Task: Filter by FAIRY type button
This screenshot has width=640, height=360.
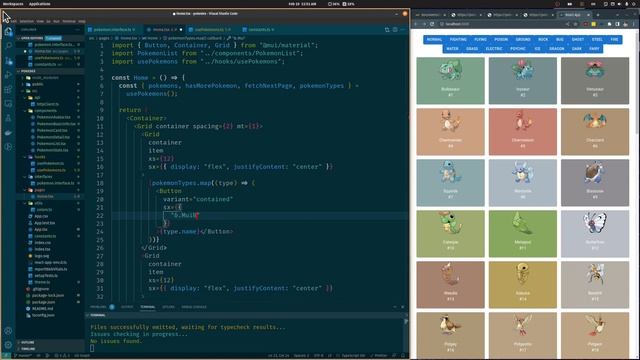Action: point(594,49)
